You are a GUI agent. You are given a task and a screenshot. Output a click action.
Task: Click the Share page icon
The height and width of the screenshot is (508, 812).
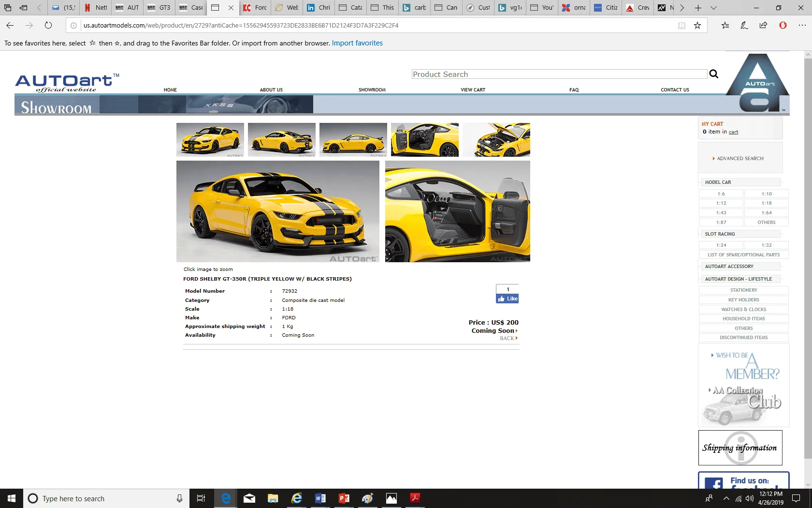[x=763, y=26]
